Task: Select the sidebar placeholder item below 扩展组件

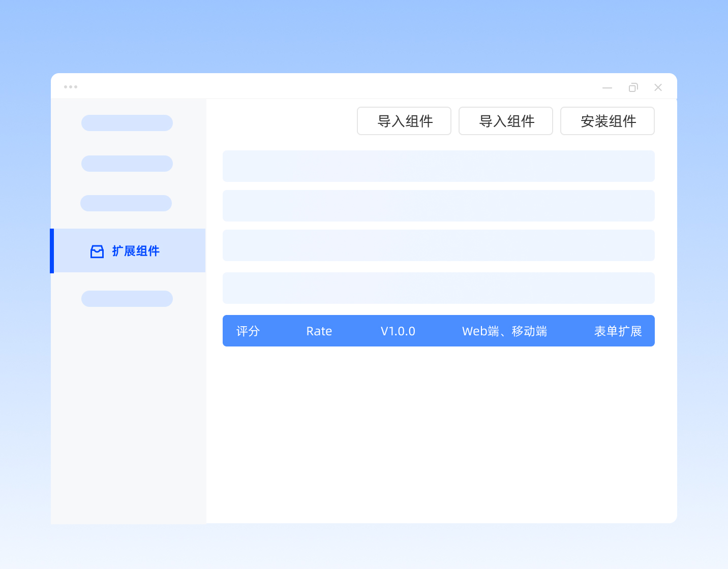Action: (x=127, y=299)
